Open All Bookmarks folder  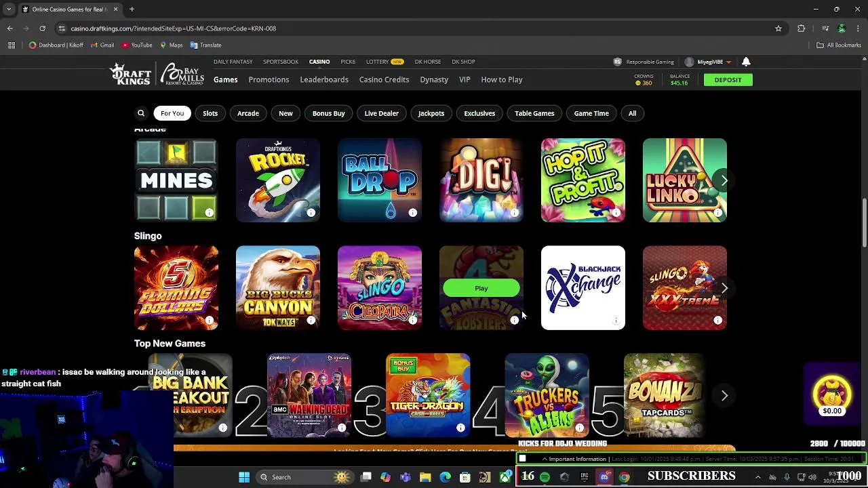[x=839, y=45]
